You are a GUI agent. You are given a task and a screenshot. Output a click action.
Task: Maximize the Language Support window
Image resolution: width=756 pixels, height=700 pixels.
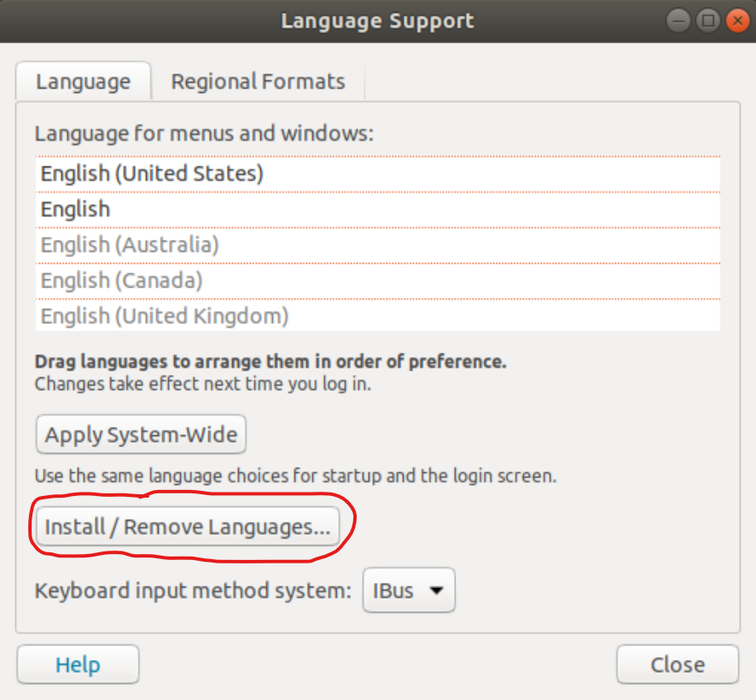tap(707, 20)
